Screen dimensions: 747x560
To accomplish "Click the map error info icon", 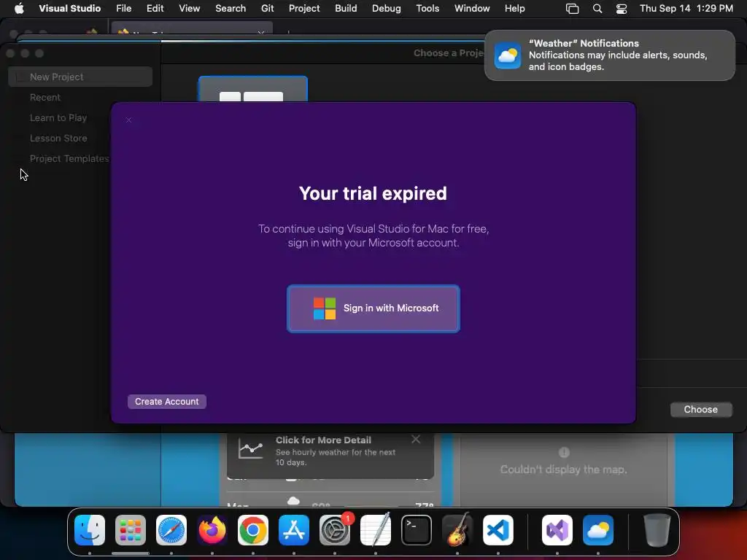I will tap(564, 452).
